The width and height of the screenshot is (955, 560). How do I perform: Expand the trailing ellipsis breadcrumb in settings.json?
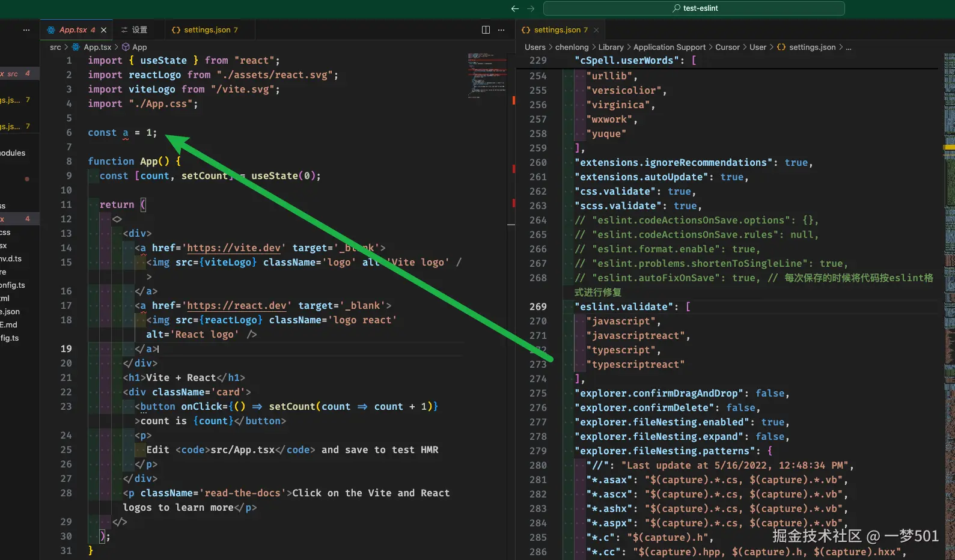[848, 47]
